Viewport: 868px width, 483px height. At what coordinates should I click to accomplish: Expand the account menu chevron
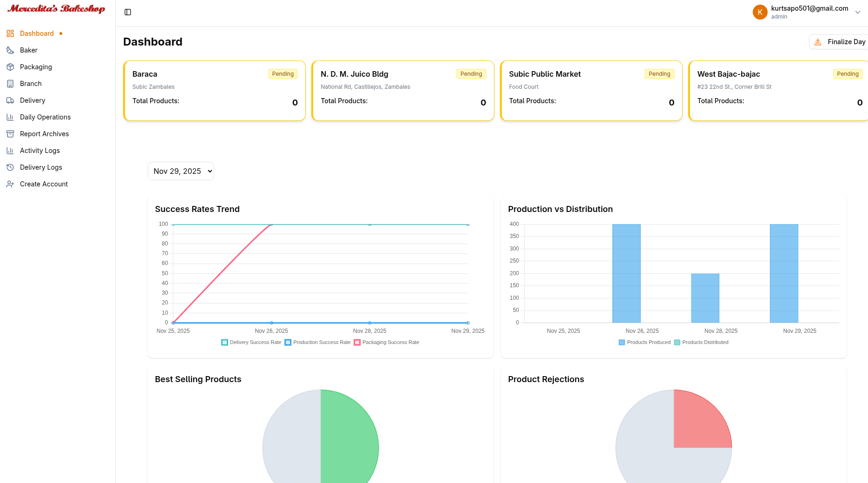pos(858,12)
